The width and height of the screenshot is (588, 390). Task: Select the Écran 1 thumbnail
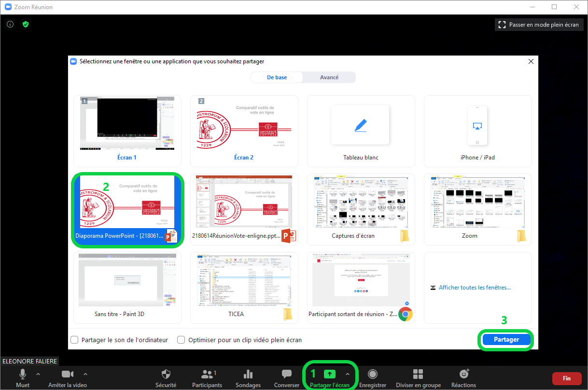pyautogui.click(x=127, y=131)
